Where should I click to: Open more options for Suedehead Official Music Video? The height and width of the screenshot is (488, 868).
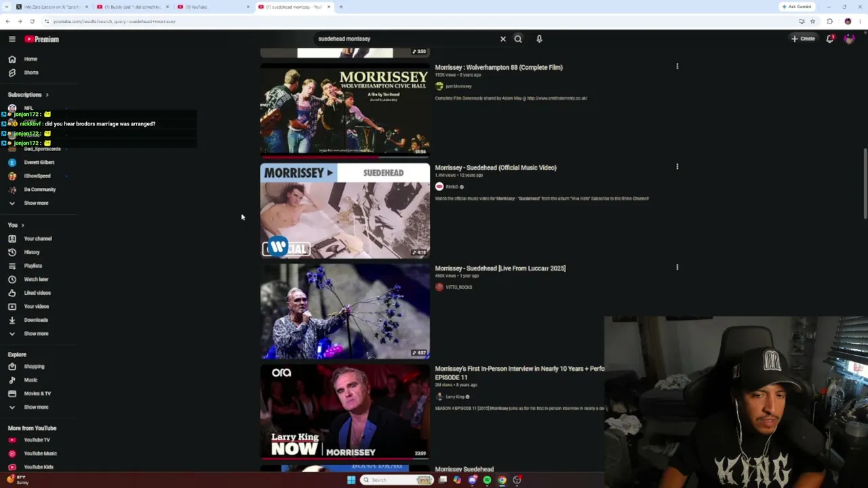click(x=677, y=167)
